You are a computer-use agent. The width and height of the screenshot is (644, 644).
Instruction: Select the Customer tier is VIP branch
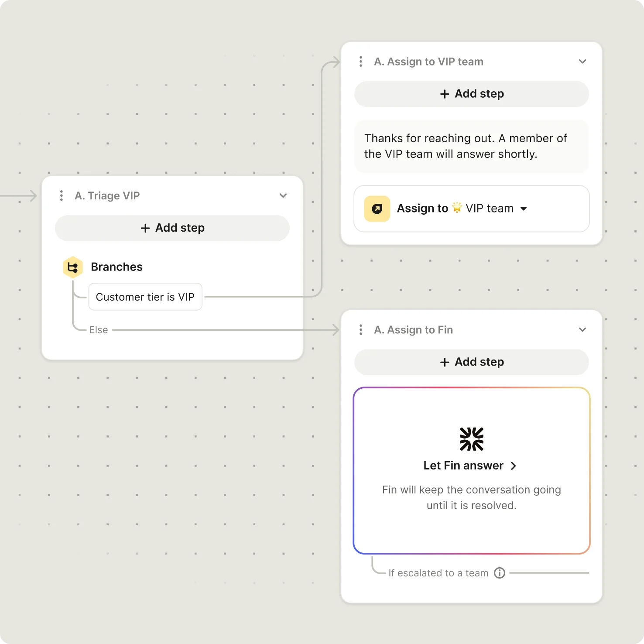click(145, 297)
